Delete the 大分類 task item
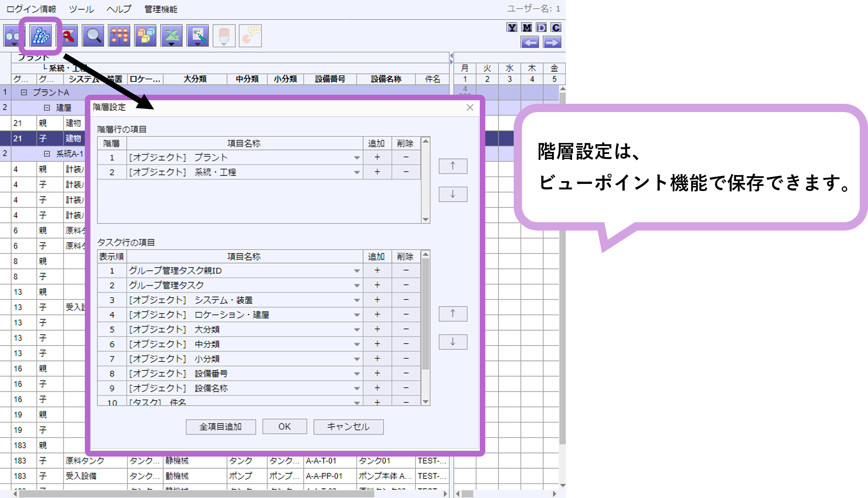 tap(406, 329)
